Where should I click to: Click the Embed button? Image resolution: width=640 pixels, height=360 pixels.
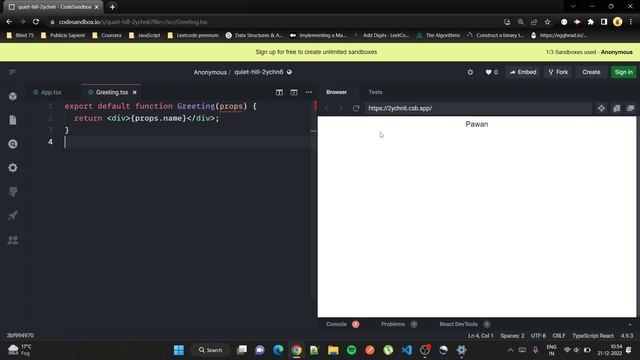pos(523,72)
